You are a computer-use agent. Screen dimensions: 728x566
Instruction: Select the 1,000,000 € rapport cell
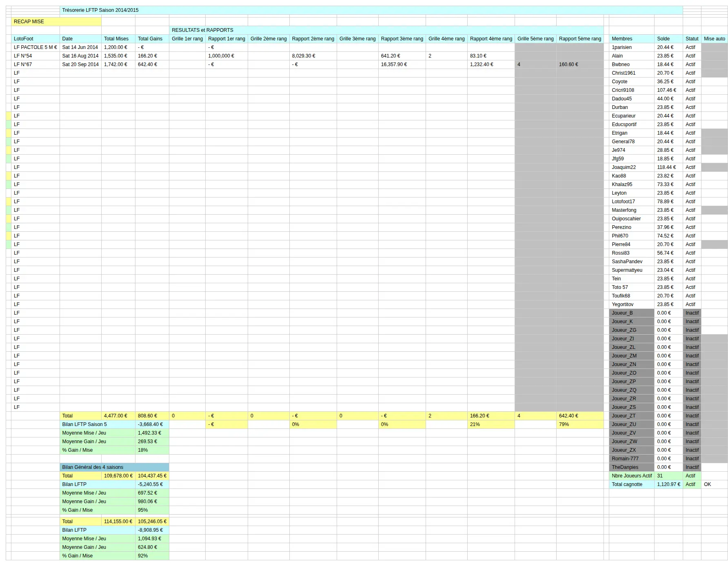pos(226,56)
